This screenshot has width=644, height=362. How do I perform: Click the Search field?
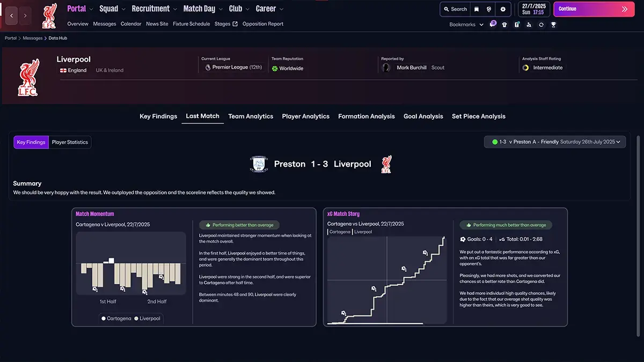(455, 9)
